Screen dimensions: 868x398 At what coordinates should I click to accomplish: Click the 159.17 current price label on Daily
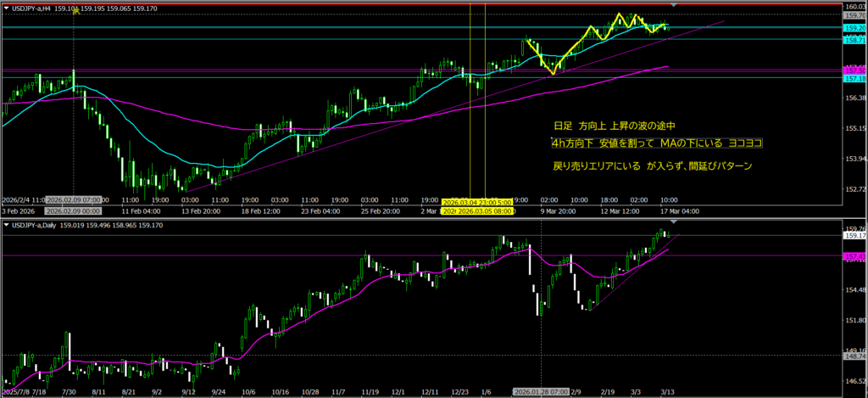(x=854, y=236)
